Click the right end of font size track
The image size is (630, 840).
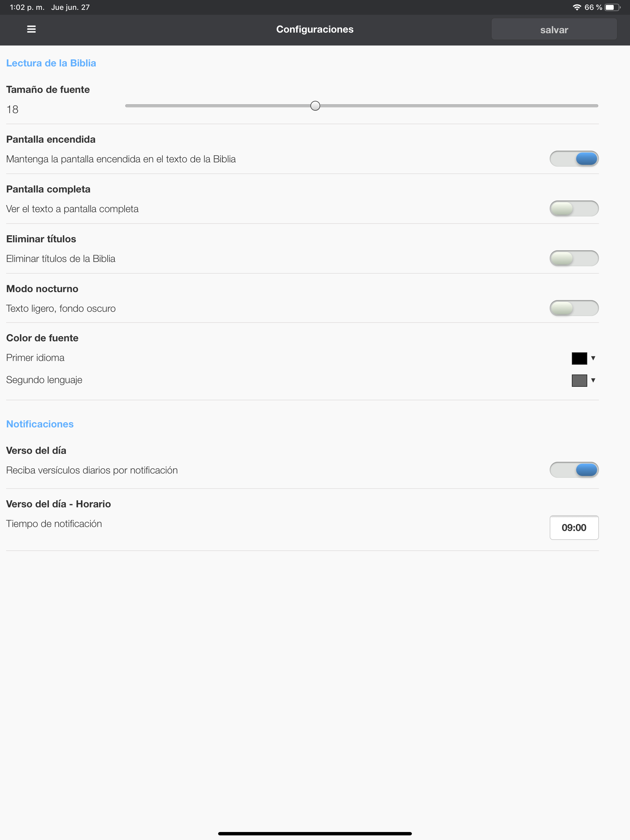click(596, 105)
